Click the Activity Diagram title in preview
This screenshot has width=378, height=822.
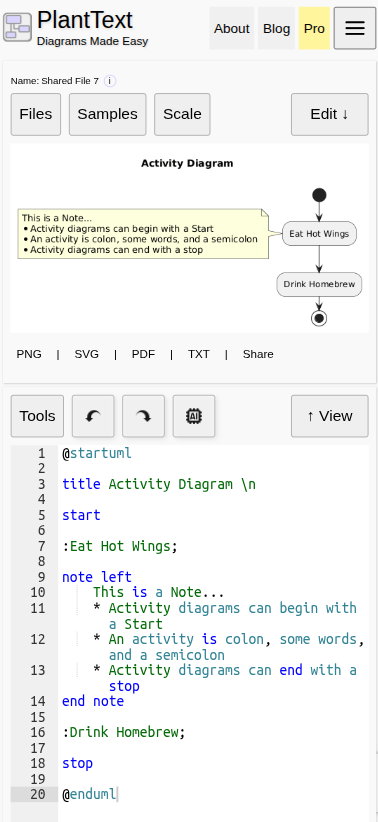(x=187, y=163)
